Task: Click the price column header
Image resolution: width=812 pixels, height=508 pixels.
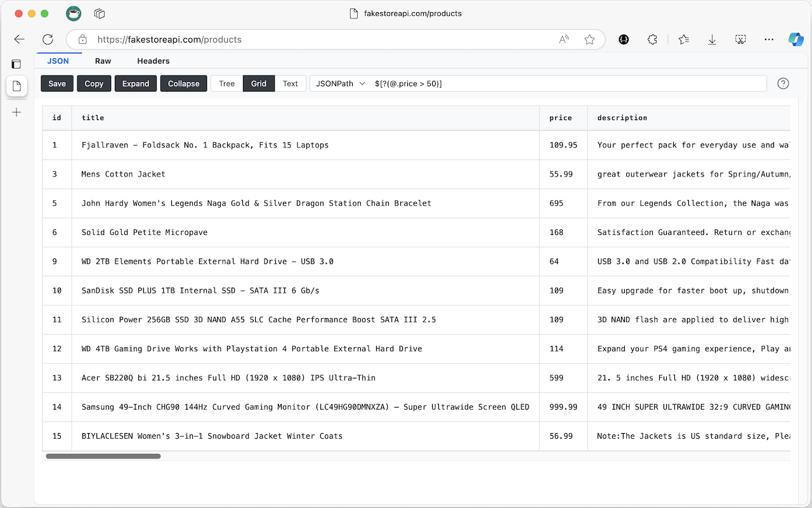Action: click(563, 117)
